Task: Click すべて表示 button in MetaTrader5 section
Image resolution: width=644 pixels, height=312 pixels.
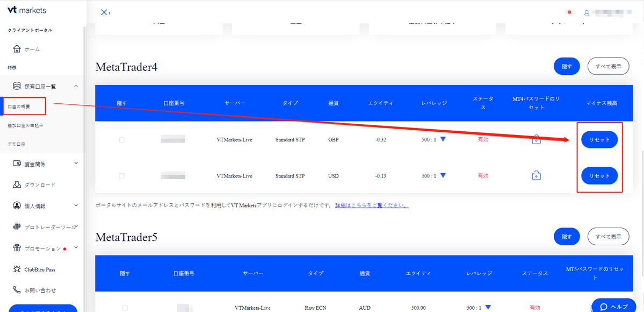Action: coord(608,236)
